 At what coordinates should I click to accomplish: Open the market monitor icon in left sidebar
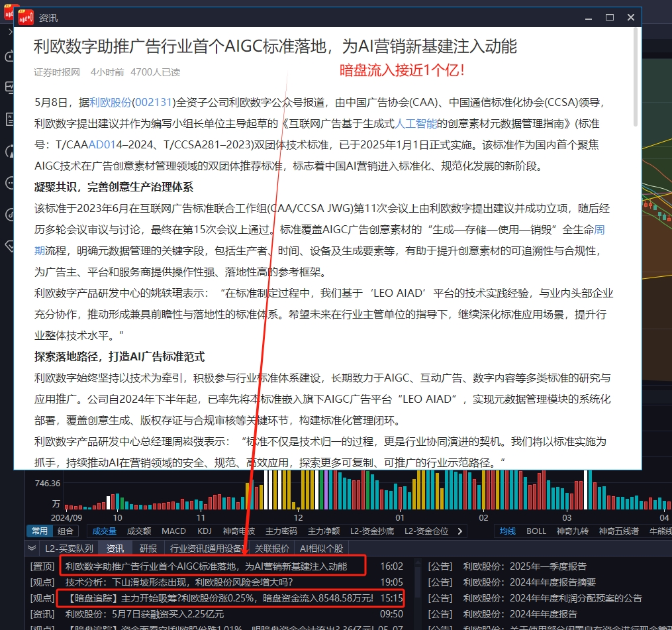point(9,87)
